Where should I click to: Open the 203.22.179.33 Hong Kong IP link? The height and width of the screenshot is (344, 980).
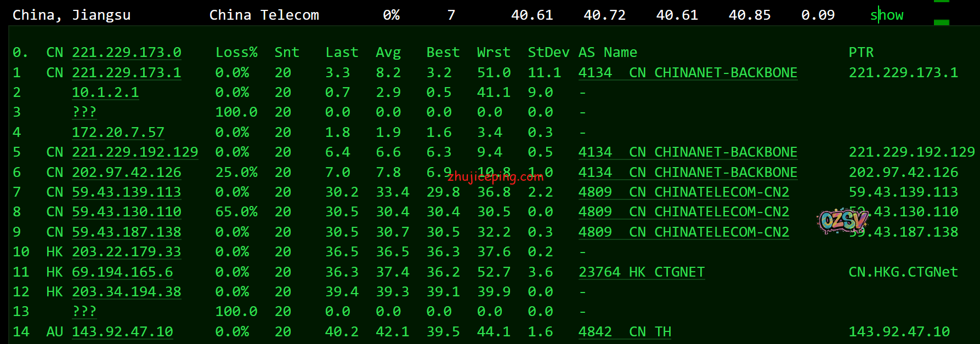(x=127, y=252)
